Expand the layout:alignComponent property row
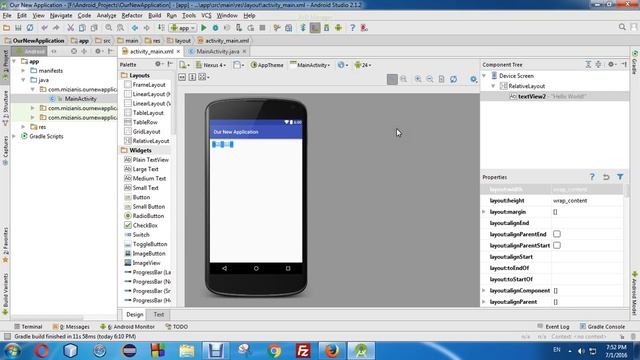The width and height of the screenshot is (640, 360). 484,291
